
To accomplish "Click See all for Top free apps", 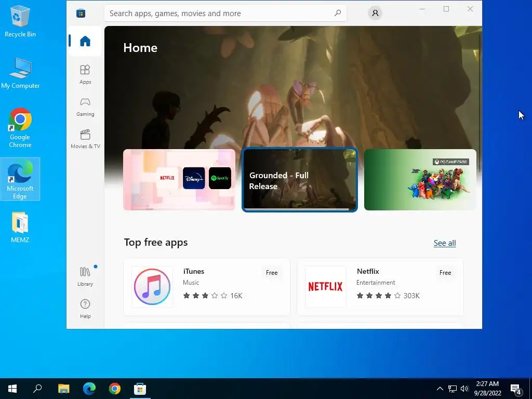I will tap(445, 243).
